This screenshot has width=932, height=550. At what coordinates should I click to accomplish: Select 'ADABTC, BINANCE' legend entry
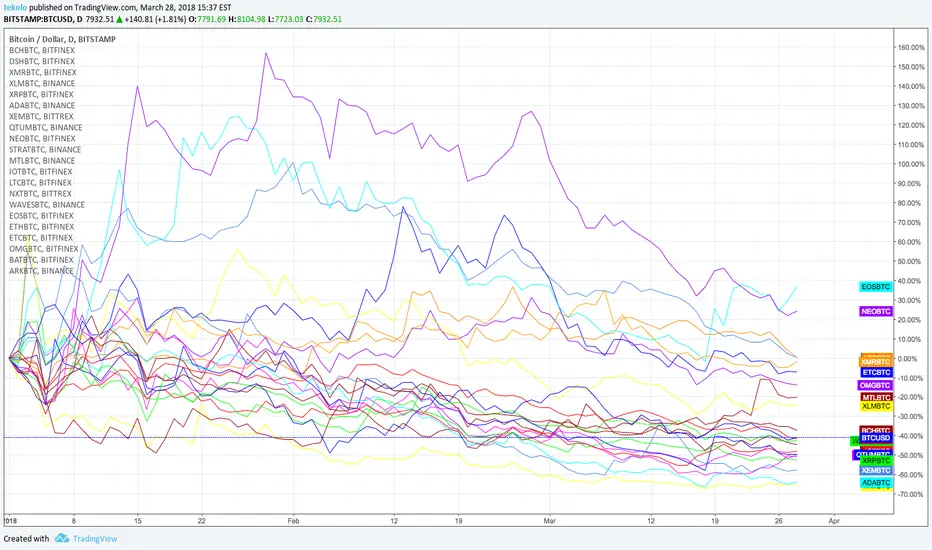pos(42,105)
